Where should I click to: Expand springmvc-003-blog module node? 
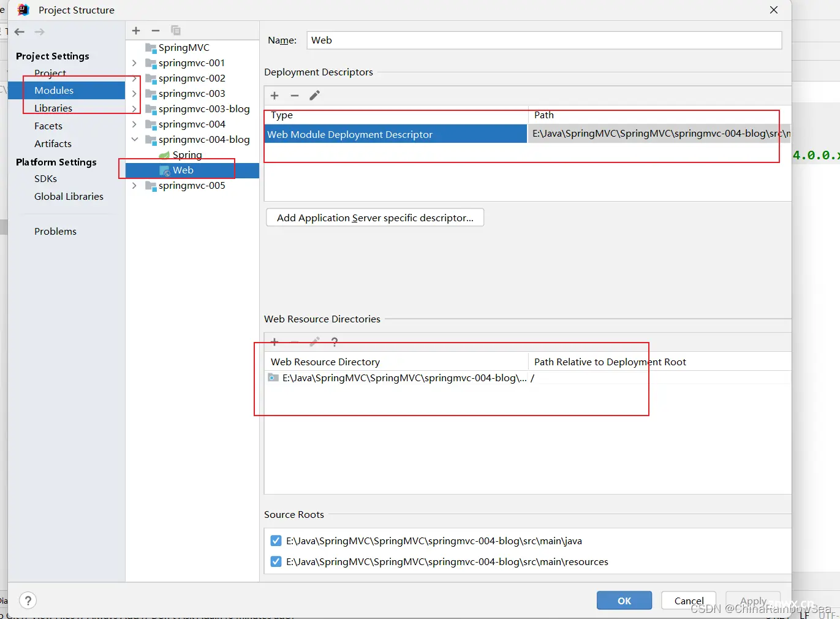click(134, 109)
